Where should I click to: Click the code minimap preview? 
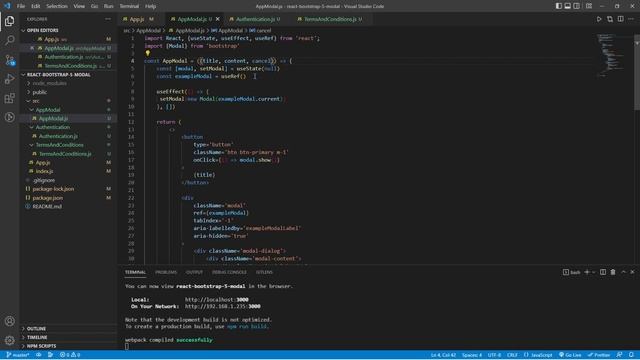click(x=611, y=55)
